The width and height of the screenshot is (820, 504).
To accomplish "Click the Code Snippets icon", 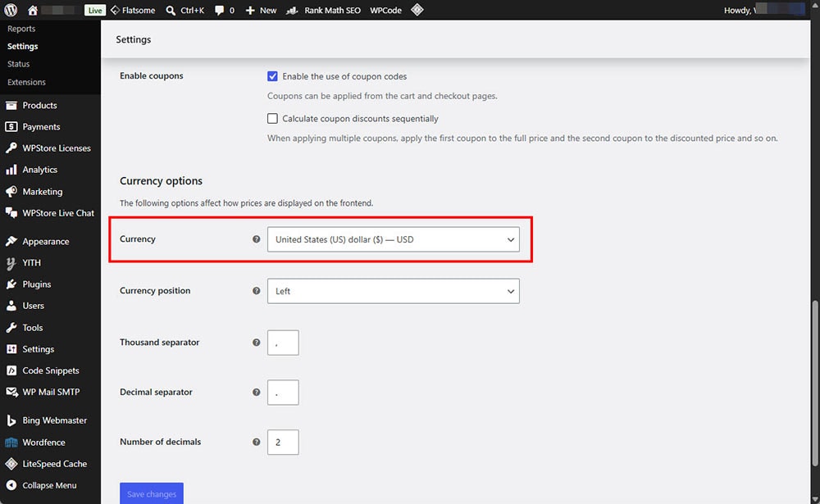I will (x=11, y=370).
